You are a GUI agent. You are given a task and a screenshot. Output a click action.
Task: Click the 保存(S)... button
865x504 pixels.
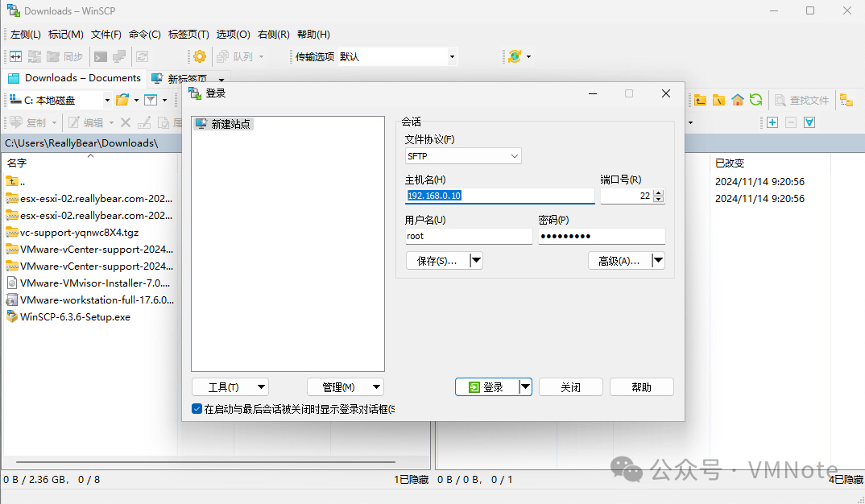[437, 260]
